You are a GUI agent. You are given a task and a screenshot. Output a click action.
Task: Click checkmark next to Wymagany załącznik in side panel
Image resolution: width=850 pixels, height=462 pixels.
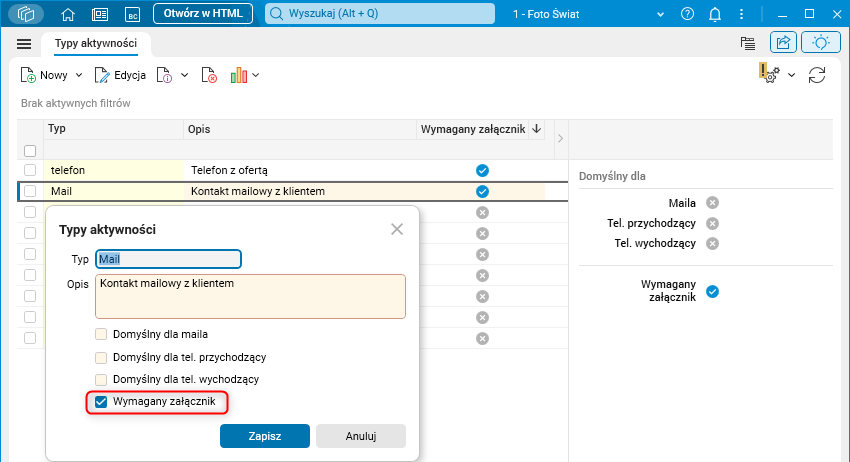click(x=712, y=292)
